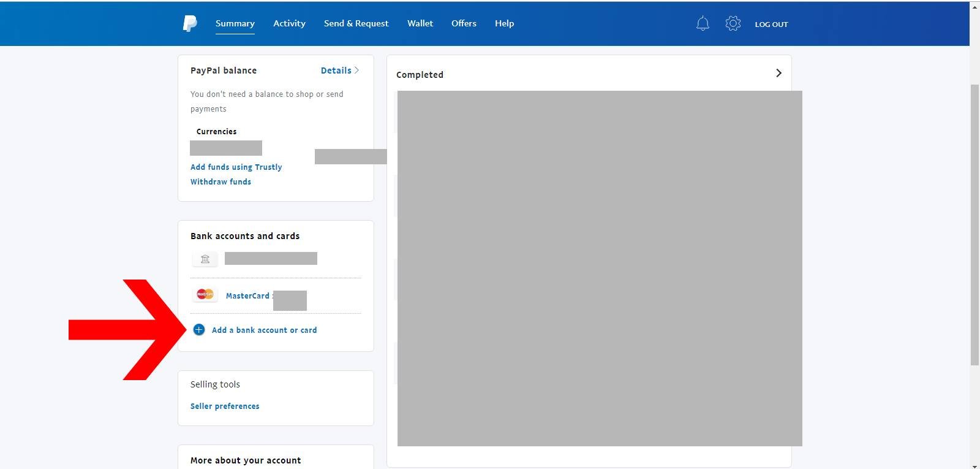
Task: Select the Withdraw funds link
Action: point(221,181)
